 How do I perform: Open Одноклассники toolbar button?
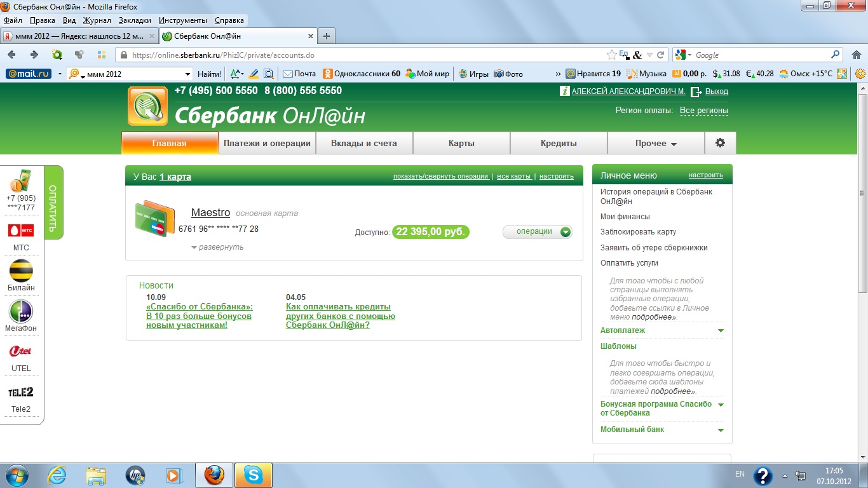point(362,74)
